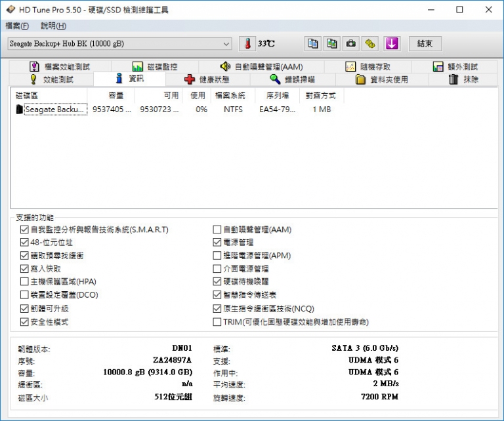Click the HD Tune Pro title bar icon

click(10, 10)
